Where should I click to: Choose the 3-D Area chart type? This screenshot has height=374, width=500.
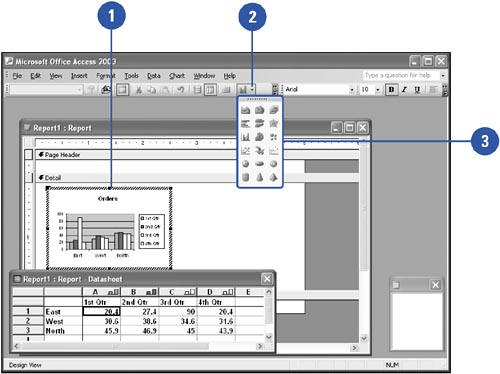[259, 110]
